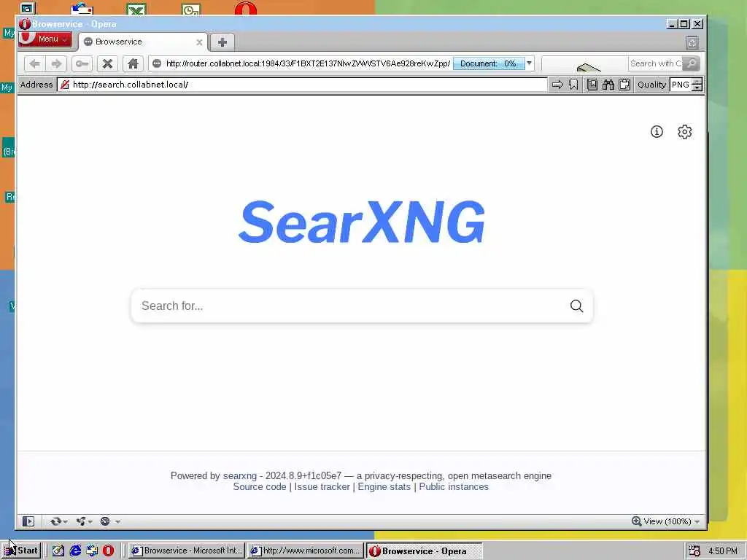747x560 pixels.
Task: Close the Browservice tab
Action: coord(199,42)
